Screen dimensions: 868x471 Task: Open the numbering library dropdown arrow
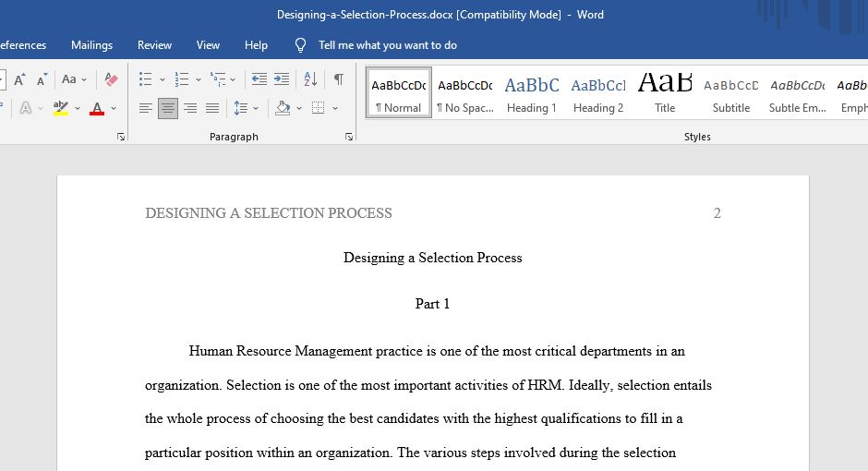(x=199, y=79)
